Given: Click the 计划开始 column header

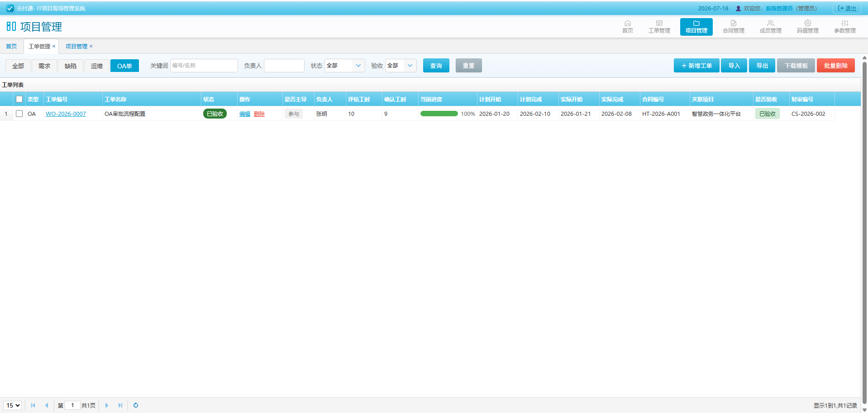Looking at the screenshot, I should click(x=497, y=99).
